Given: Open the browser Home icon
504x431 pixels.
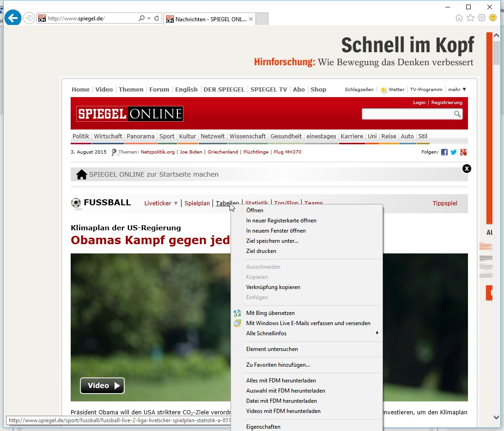Looking at the screenshot, I should click(459, 18).
